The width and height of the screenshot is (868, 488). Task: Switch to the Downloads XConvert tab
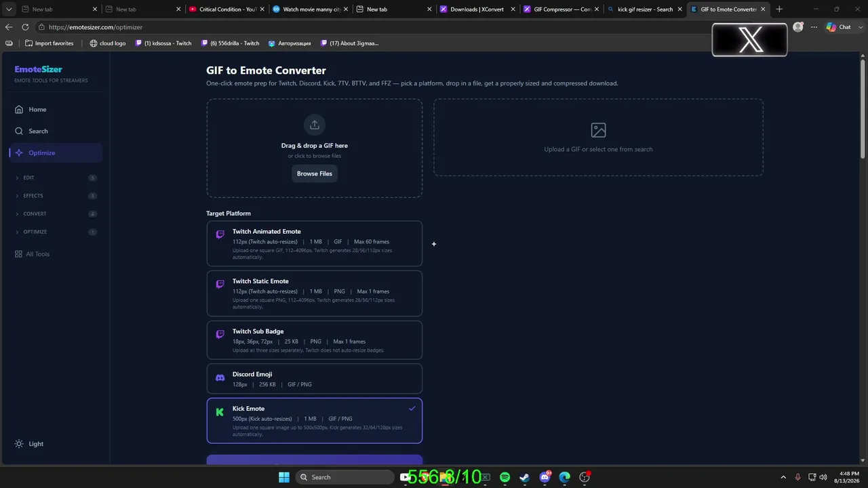click(477, 9)
